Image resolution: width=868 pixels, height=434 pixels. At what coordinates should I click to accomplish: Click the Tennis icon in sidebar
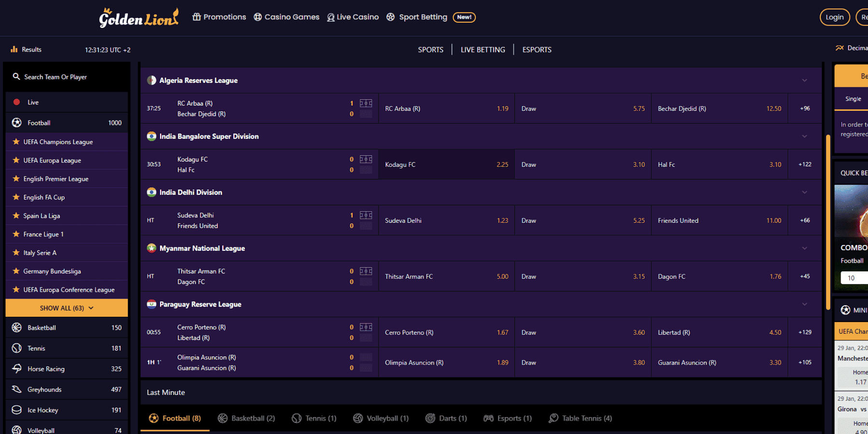click(x=17, y=348)
